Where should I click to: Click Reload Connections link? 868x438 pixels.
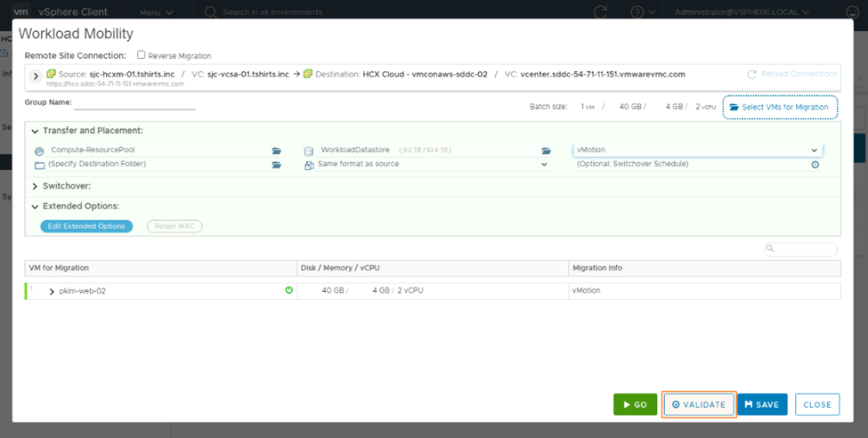[799, 74]
